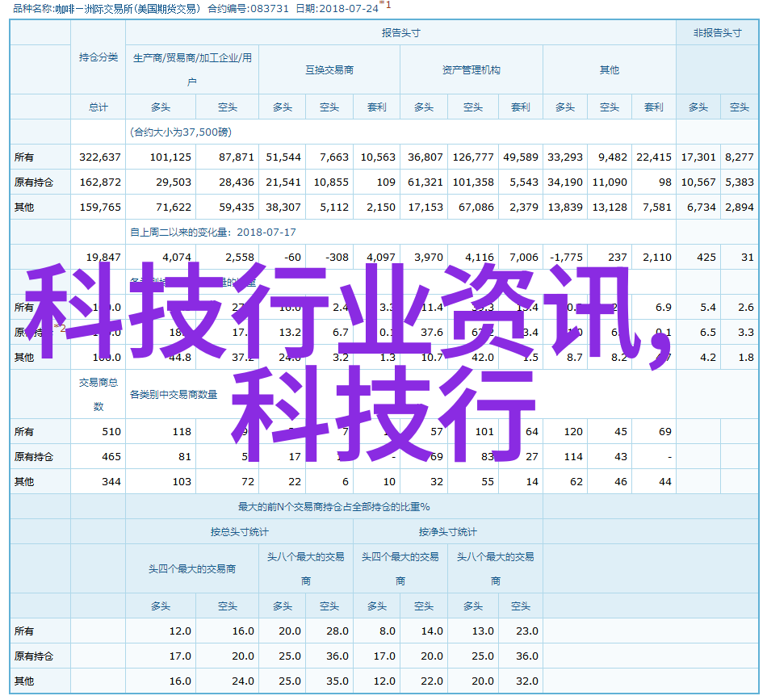This screenshot has height=700, width=767.
Task: Click the 非报告头寸 header cell
Action: pyautogui.click(x=717, y=33)
